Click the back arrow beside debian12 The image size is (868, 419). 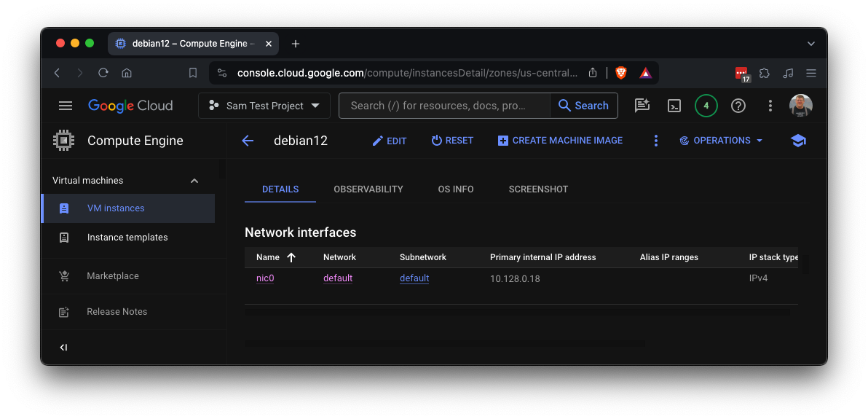(248, 141)
